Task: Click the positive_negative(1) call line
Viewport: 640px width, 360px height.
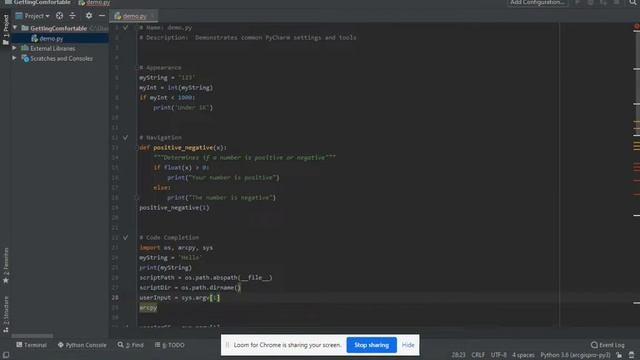Action: click(x=174, y=207)
